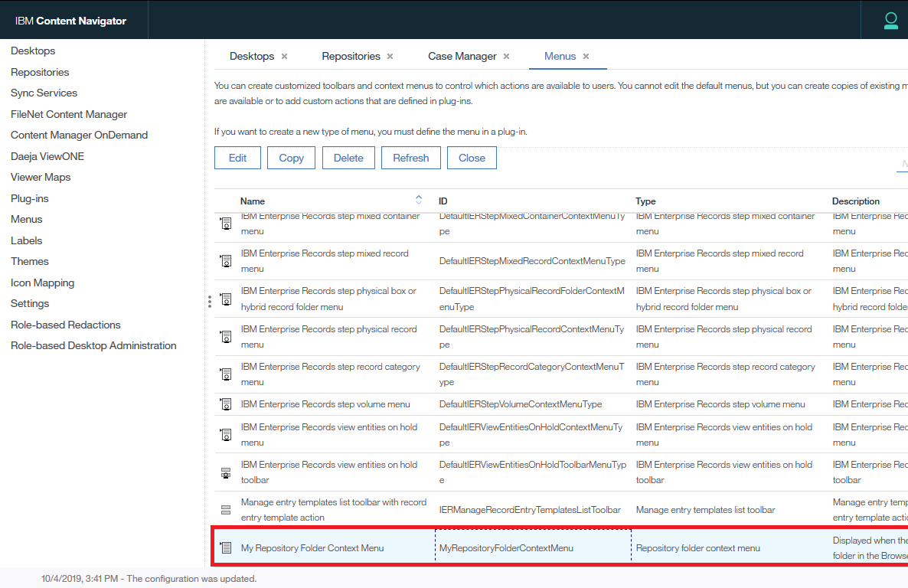Click the Delete button

(x=348, y=158)
